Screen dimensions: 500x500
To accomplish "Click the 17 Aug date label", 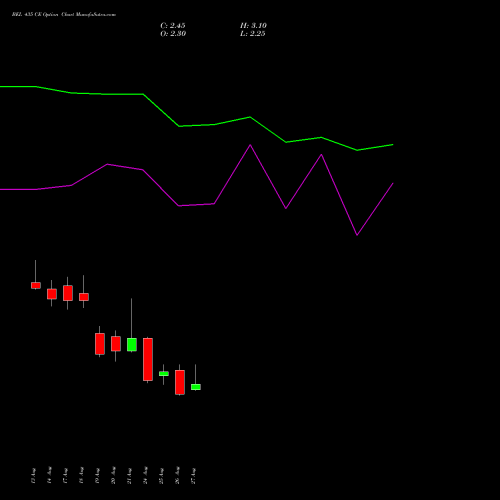I will coord(65,476).
